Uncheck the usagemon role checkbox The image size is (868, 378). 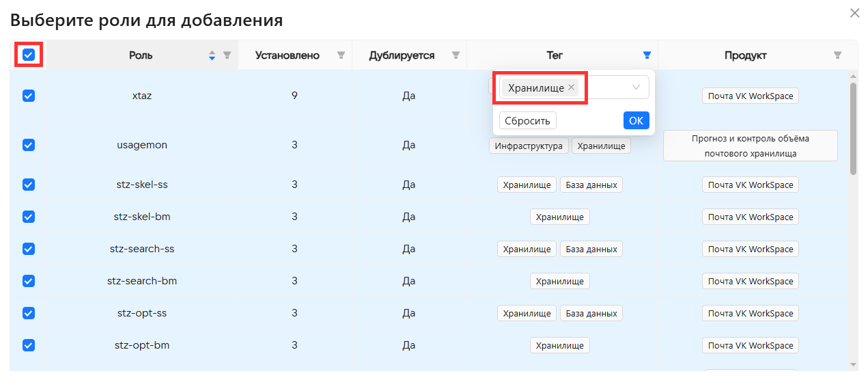coord(29,145)
